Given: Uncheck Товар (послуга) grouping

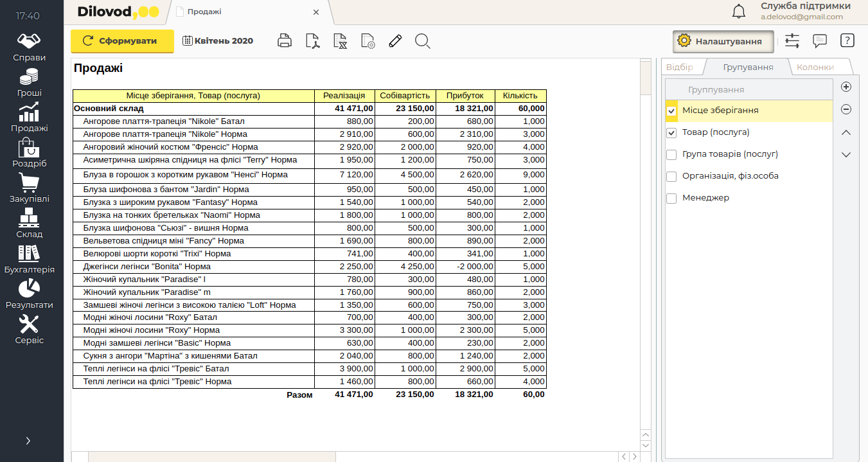Looking at the screenshot, I should (671, 133).
